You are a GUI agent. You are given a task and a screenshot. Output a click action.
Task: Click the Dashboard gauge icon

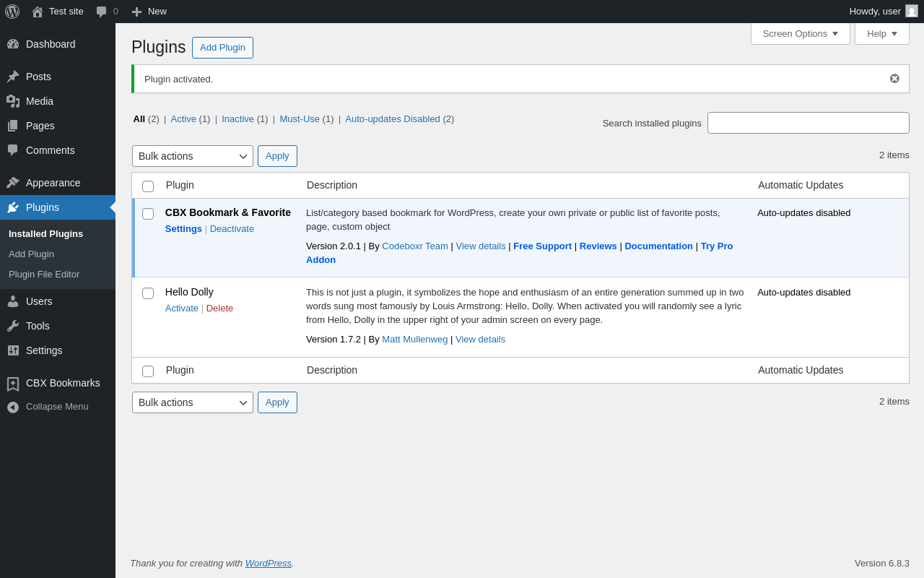(x=13, y=44)
